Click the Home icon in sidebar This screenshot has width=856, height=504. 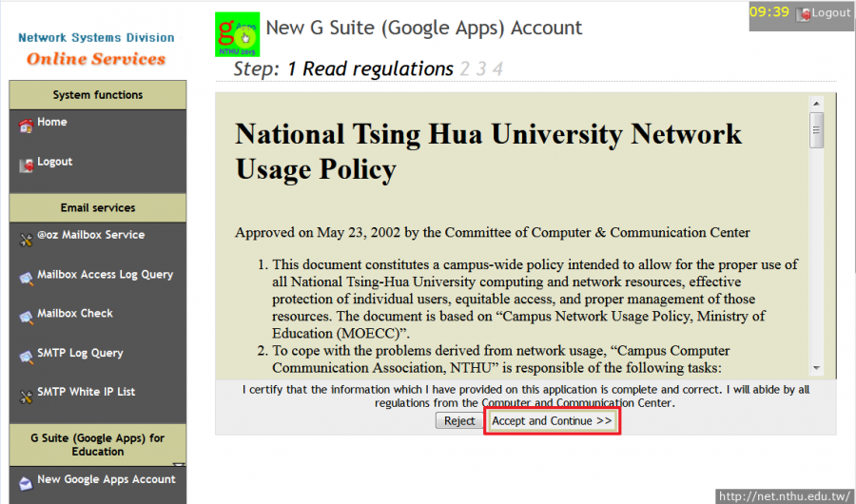point(26,126)
